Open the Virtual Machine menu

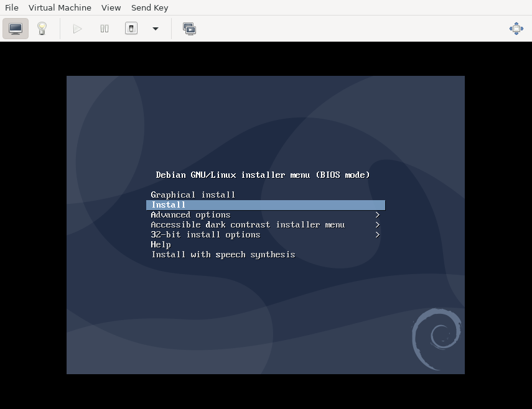click(x=60, y=8)
